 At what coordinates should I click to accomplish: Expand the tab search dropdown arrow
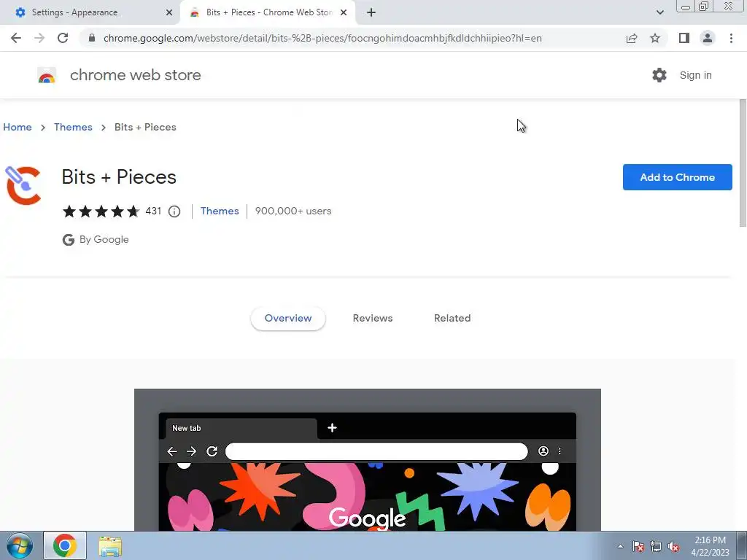[659, 12]
